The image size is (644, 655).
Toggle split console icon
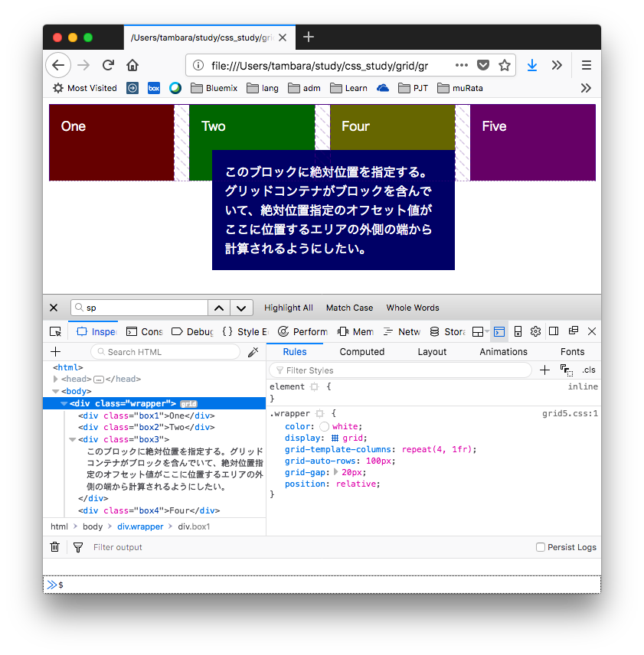499,331
